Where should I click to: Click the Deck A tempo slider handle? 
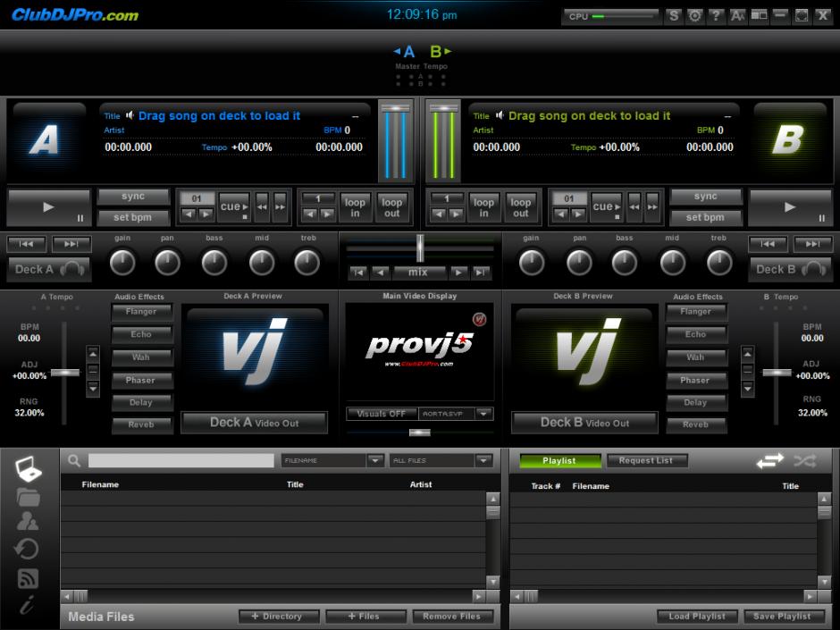64,372
